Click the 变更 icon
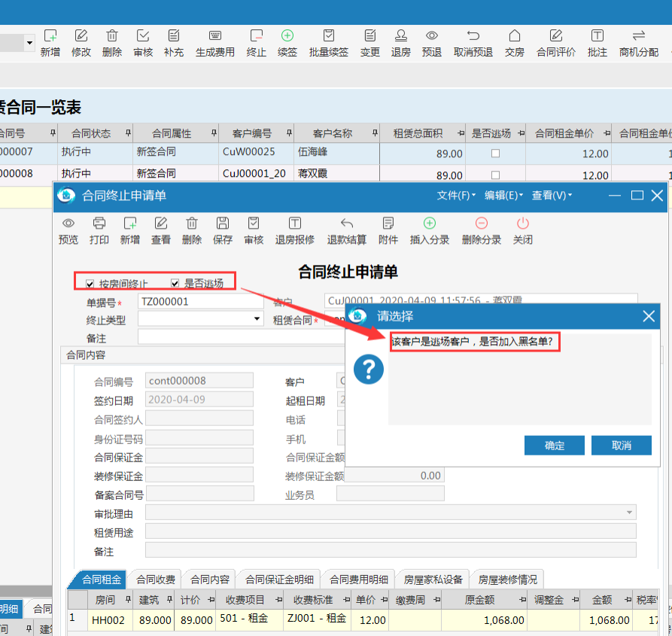The width and height of the screenshot is (672, 636). (369, 35)
